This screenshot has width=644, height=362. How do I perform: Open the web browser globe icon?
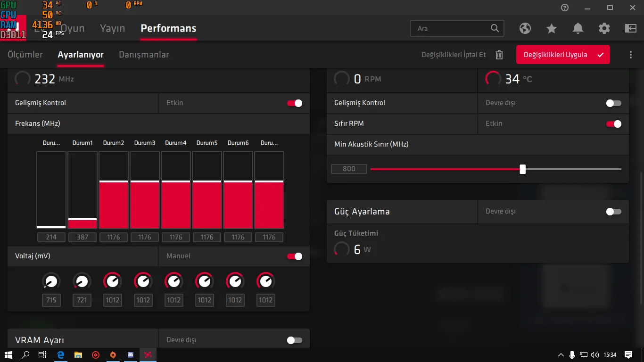(525, 28)
